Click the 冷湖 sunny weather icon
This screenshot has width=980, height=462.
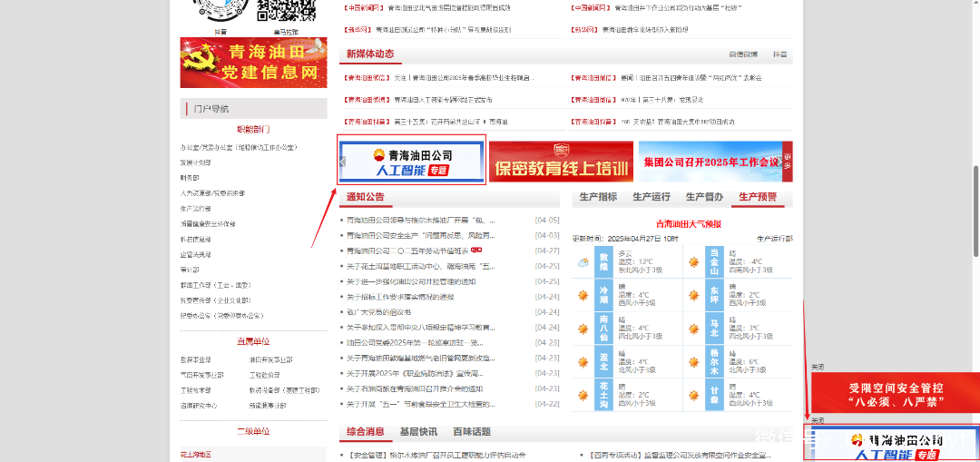click(x=583, y=295)
